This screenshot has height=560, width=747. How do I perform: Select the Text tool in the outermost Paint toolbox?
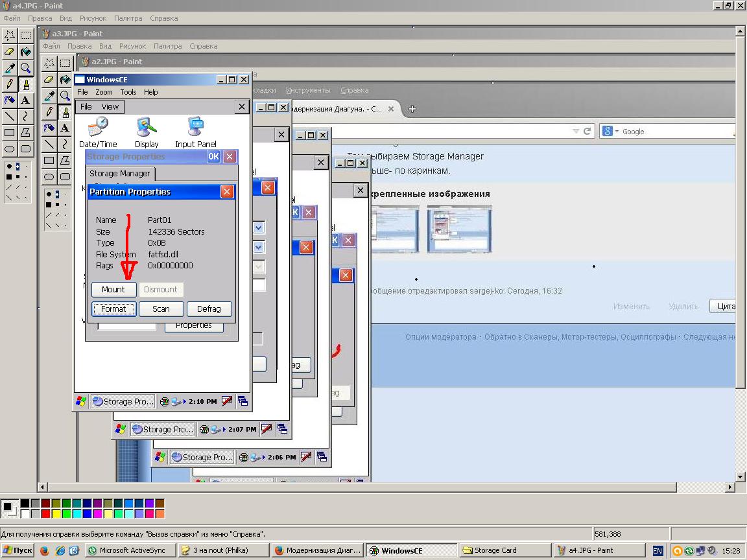pyautogui.click(x=25, y=100)
